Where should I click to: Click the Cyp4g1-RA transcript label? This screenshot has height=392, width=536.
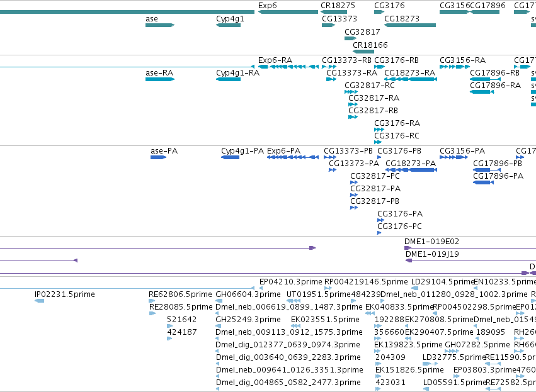click(237, 73)
